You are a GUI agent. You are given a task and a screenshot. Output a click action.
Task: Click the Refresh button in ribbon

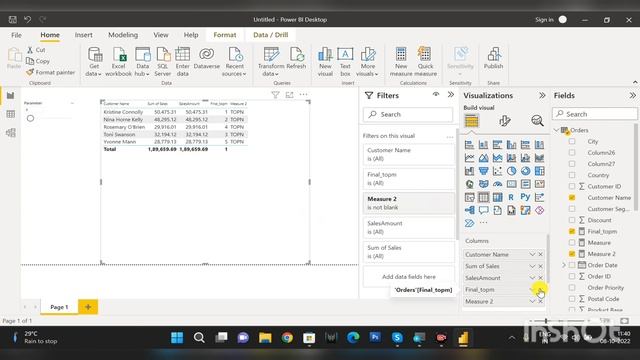296,58
